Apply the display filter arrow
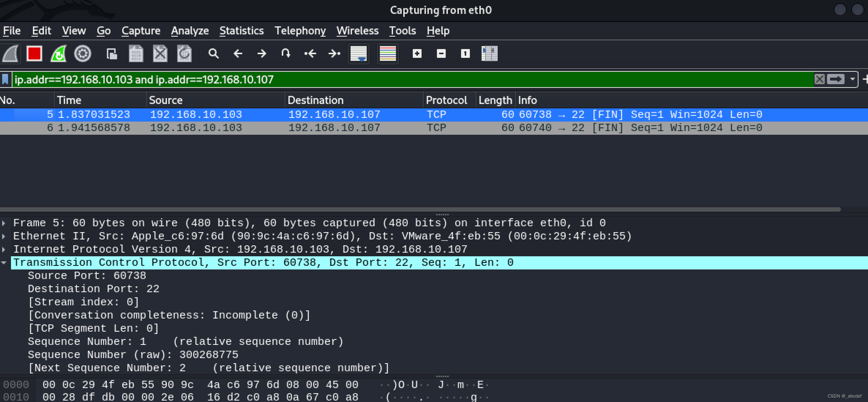 click(x=836, y=79)
